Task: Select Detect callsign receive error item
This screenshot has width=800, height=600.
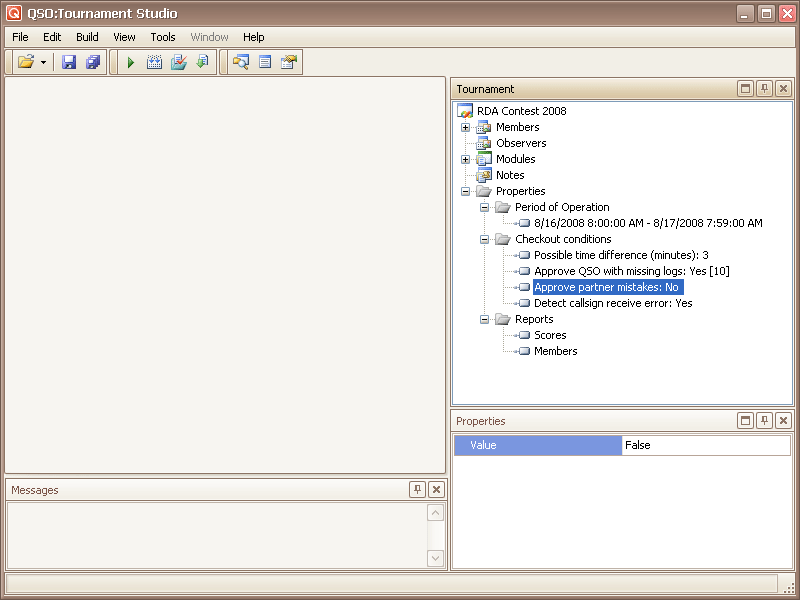Action: (613, 303)
